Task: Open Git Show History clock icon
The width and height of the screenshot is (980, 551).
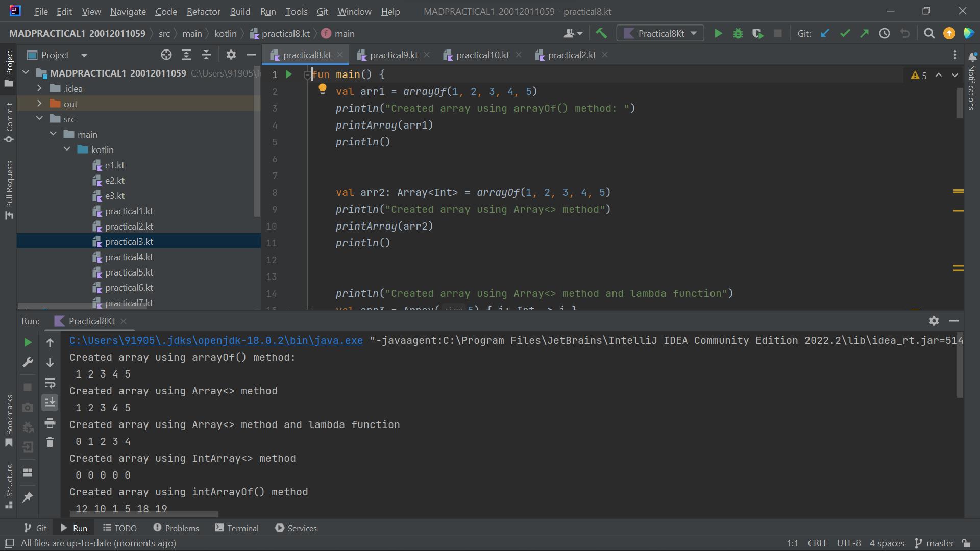Action: pyautogui.click(x=885, y=34)
